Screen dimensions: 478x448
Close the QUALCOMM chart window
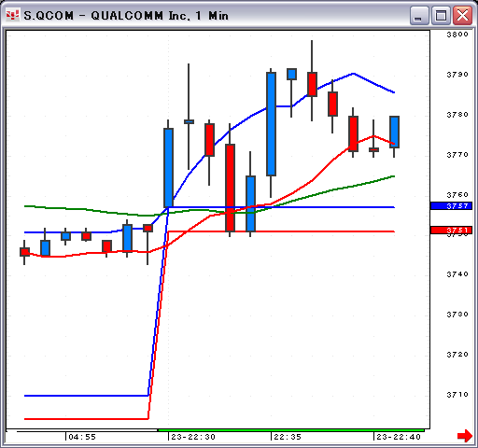click(x=462, y=15)
